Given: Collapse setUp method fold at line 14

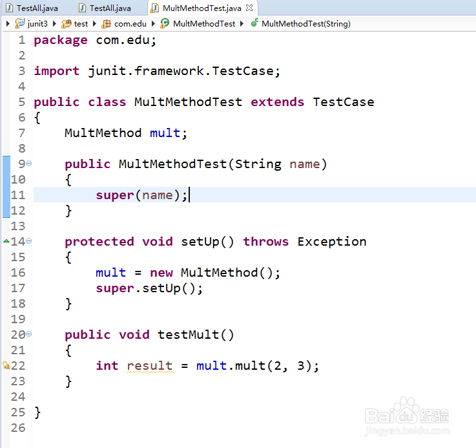Looking at the screenshot, I should (x=29, y=241).
